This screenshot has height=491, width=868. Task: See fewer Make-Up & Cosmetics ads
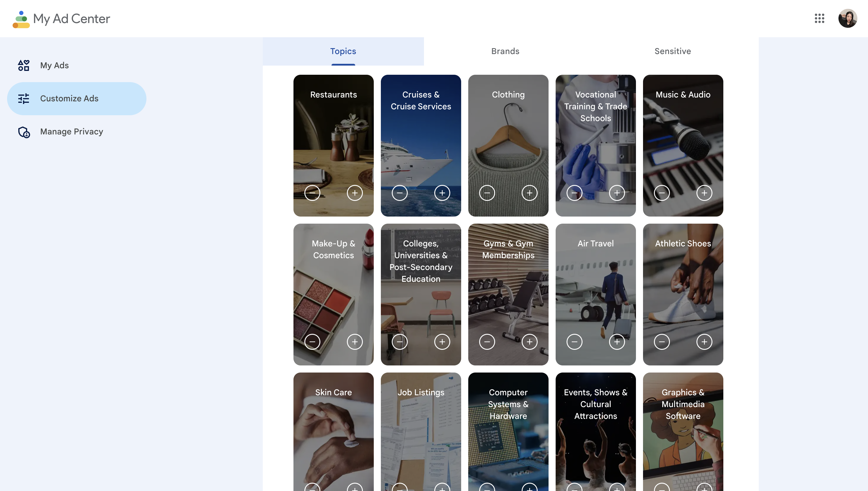click(312, 342)
